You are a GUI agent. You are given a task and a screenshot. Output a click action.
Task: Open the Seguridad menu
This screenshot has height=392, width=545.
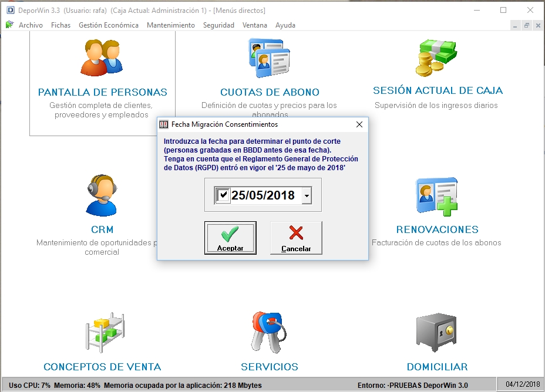pos(218,25)
